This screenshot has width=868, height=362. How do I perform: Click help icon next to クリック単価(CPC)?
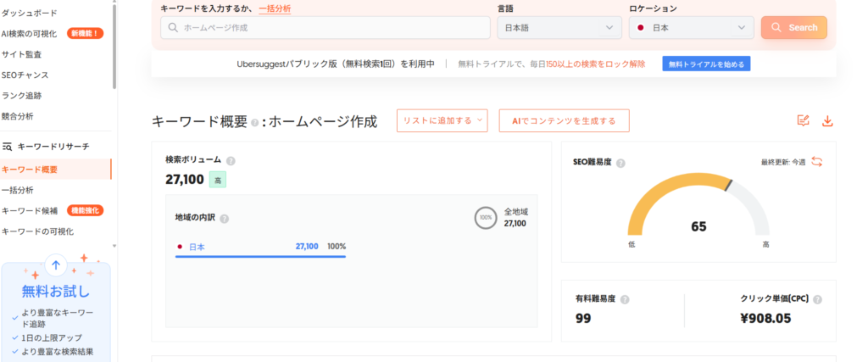[817, 299]
